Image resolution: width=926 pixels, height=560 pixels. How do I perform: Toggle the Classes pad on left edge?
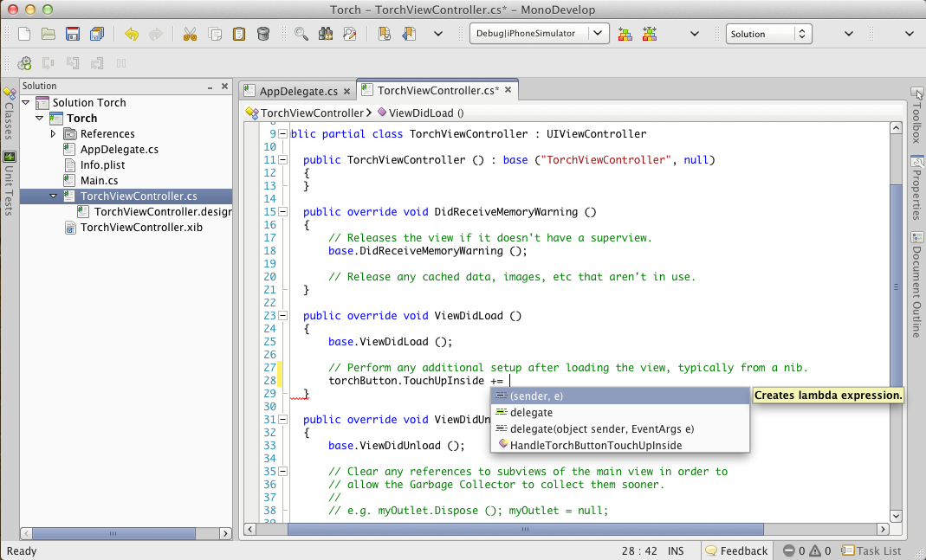(9, 117)
